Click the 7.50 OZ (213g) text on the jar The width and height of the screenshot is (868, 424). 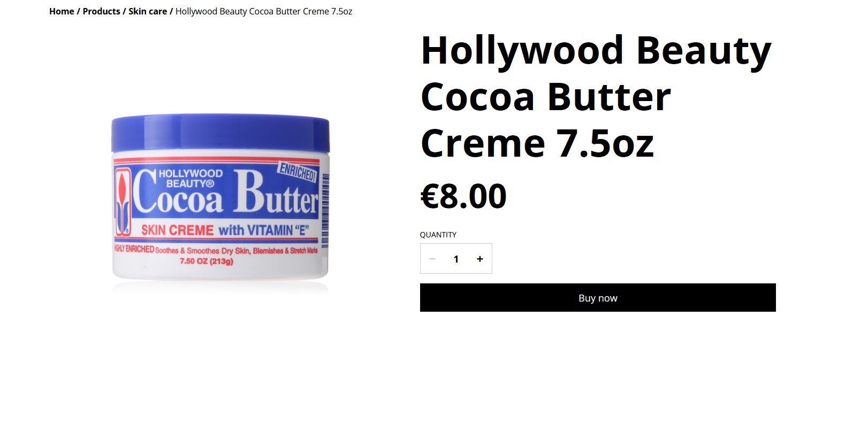coord(207,261)
